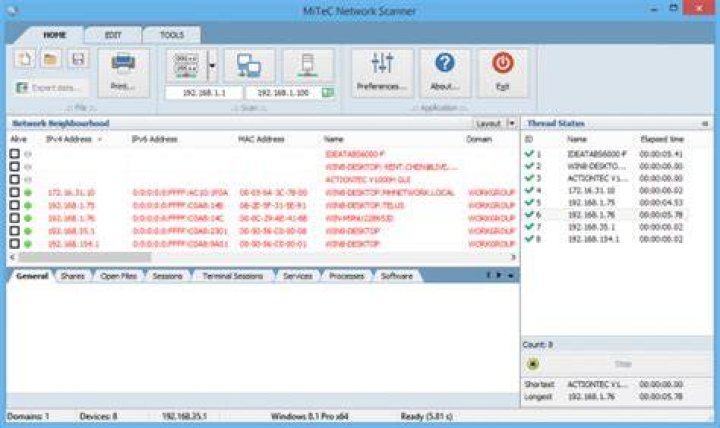720x428 pixels.
Task: Open the Software tab
Action: (397, 276)
